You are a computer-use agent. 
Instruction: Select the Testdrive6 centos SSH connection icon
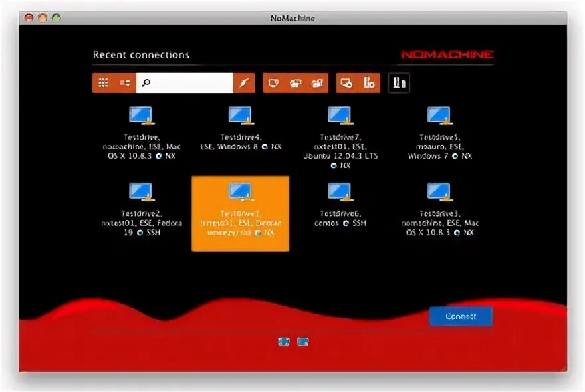[x=340, y=192]
